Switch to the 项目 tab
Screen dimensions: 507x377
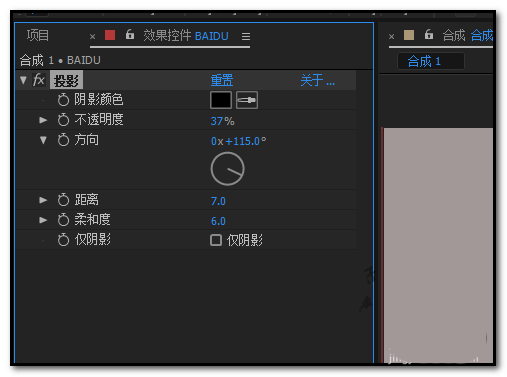(x=38, y=35)
